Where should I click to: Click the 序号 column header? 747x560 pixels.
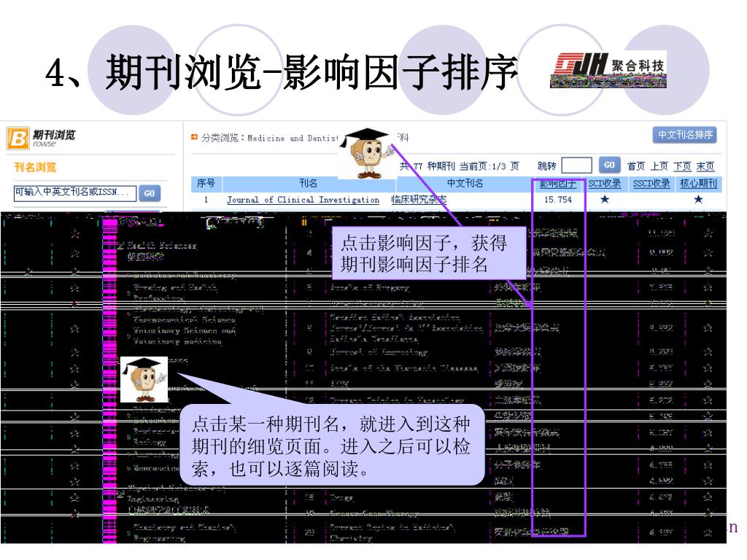[206, 184]
